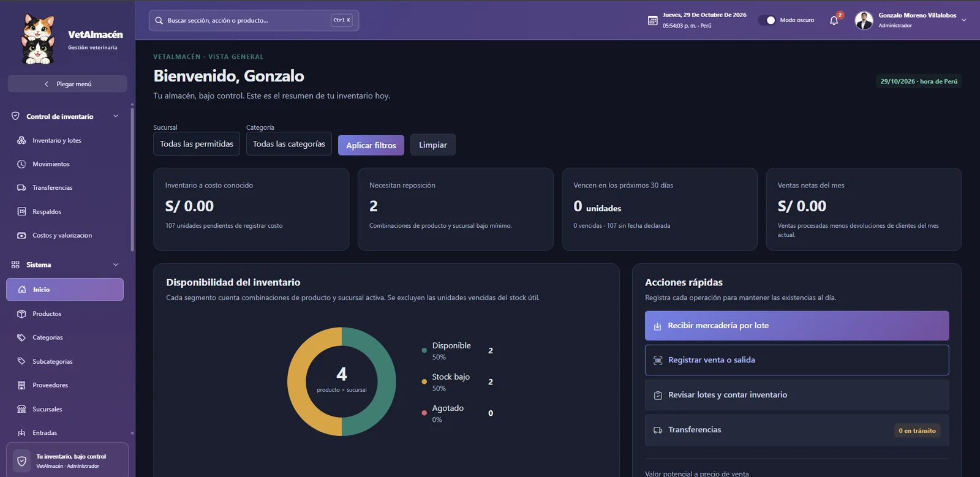The width and height of the screenshot is (980, 477).
Task: Click the Limpiar button
Action: (x=433, y=145)
